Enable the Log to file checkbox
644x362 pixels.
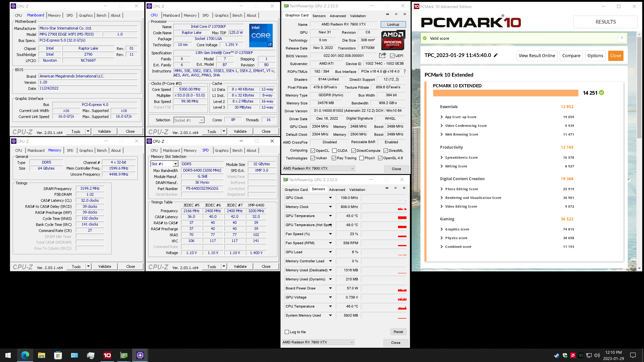point(287,332)
